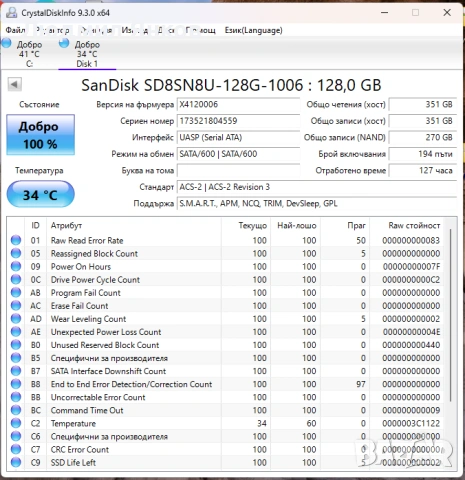Click the Program Fail Count status icon
The width and height of the screenshot is (465, 480).
[x=16, y=293]
